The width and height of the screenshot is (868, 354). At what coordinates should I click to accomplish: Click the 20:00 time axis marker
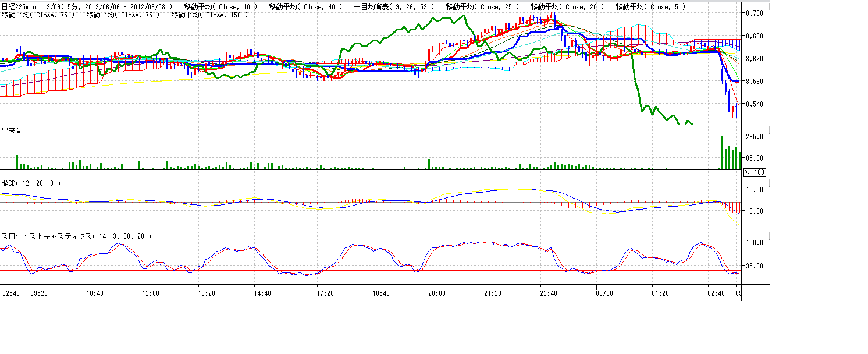point(436,293)
